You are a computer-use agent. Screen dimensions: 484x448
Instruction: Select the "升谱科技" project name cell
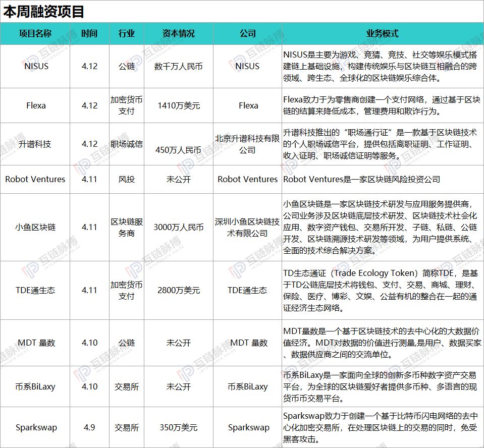click(x=35, y=144)
